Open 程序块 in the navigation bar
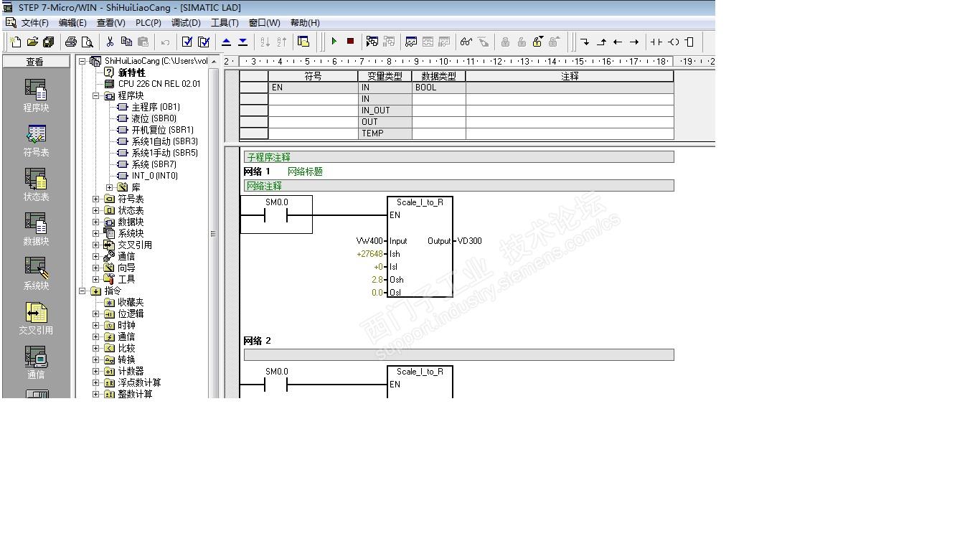 click(x=36, y=96)
